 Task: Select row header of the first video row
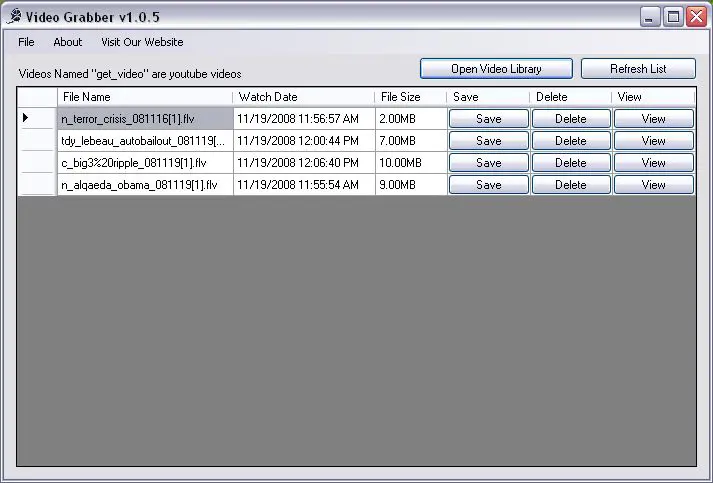pyautogui.click(x=37, y=119)
